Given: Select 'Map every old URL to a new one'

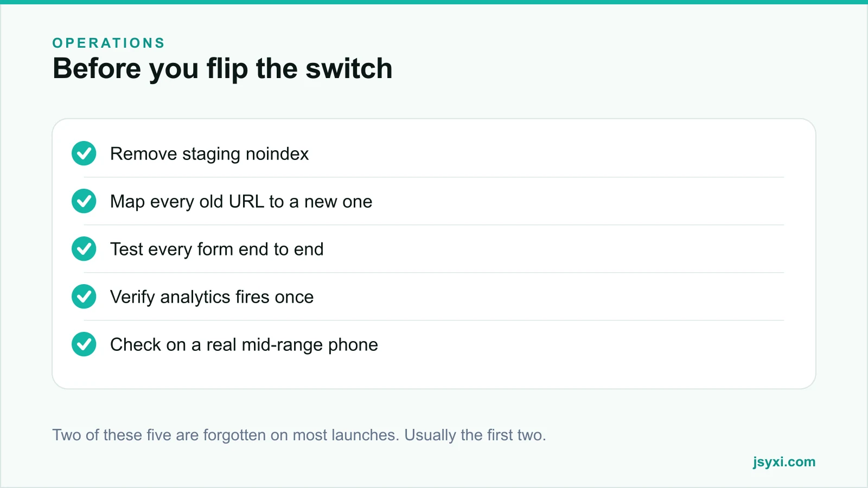Looking at the screenshot, I should coord(241,202).
